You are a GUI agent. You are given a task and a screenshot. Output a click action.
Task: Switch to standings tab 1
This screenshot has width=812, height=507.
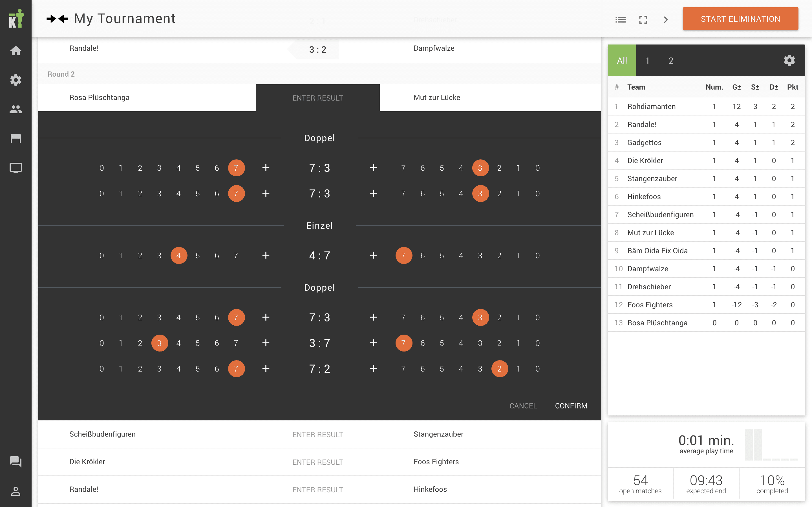(647, 61)
